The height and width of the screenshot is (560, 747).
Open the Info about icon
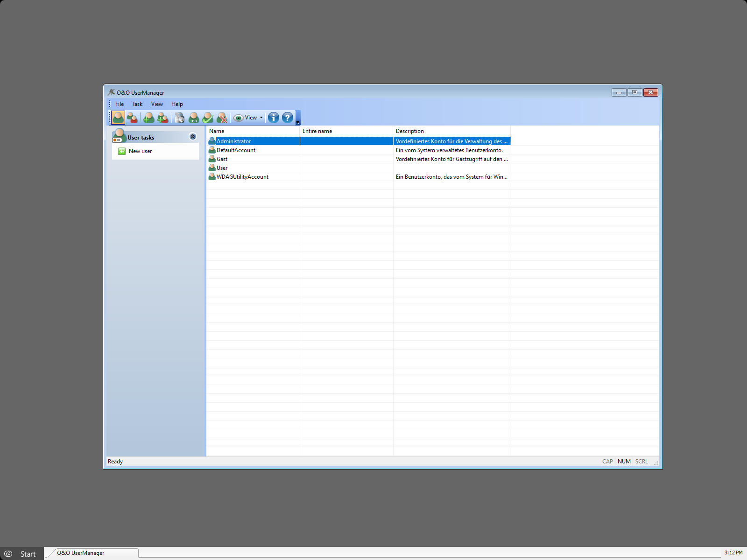274,118
